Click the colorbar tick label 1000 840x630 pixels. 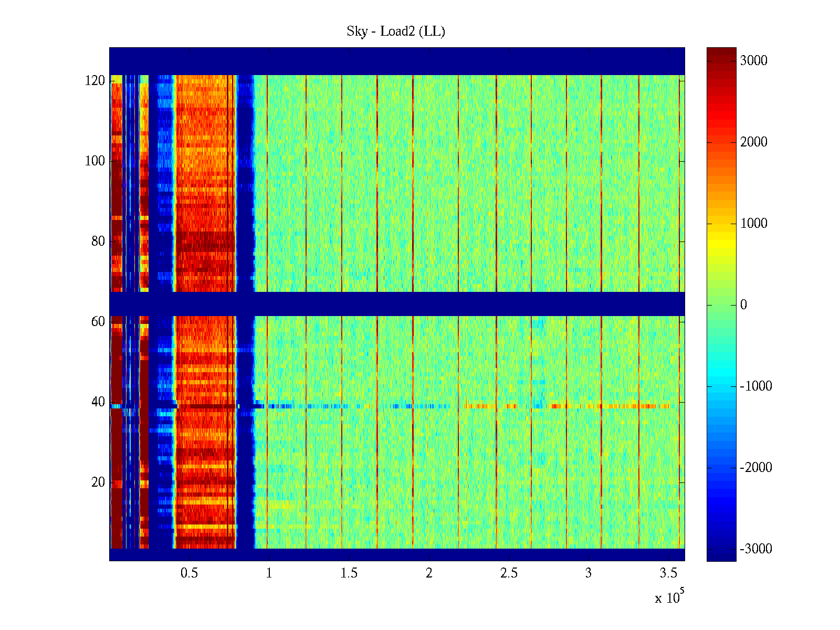(x=753, y=224)
